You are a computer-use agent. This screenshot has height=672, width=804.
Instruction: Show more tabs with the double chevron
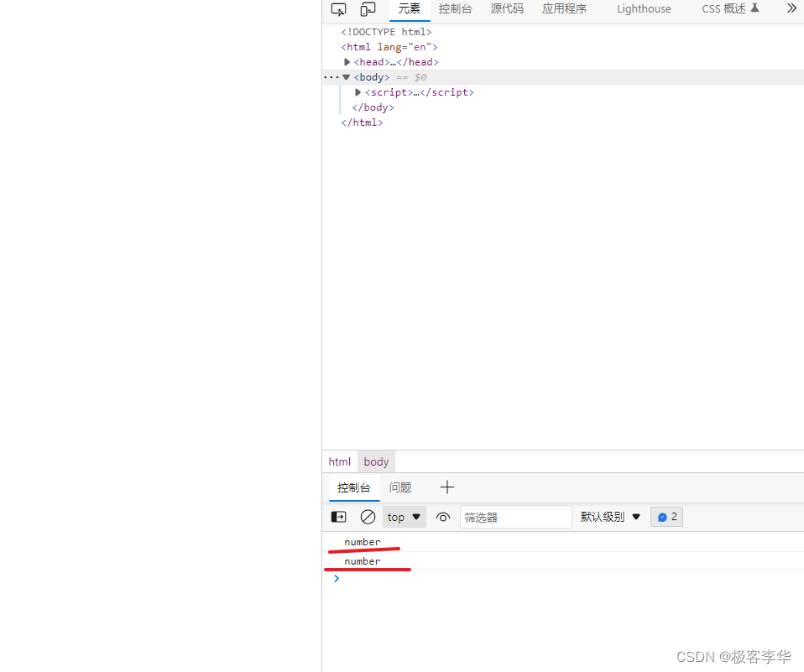click(791, 8)
